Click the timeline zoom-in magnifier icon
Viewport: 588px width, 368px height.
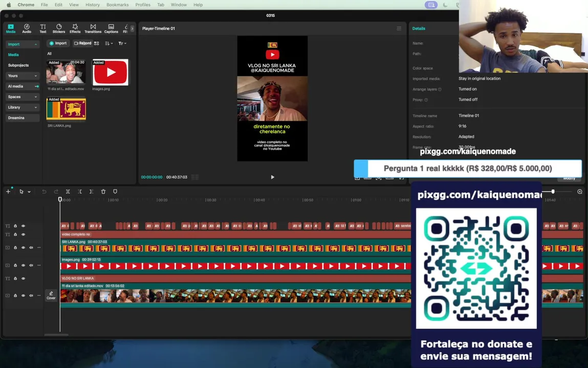pos(580,191)
